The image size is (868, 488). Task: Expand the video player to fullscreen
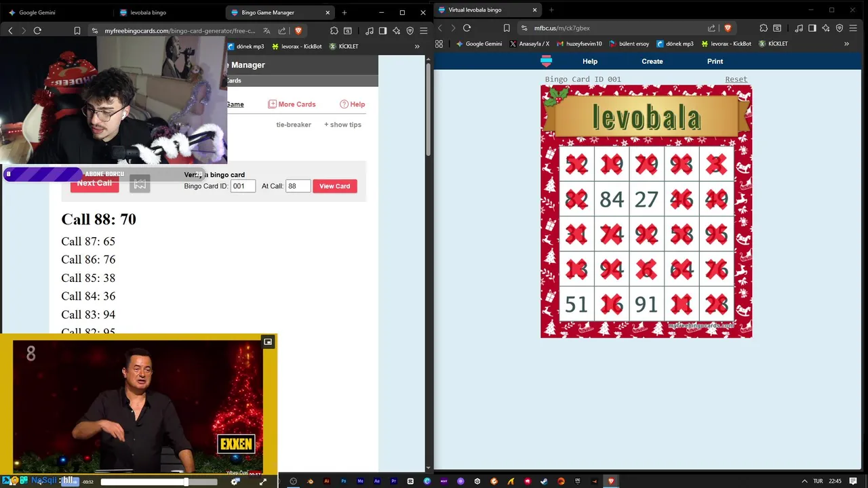click(x=263, y=481)
